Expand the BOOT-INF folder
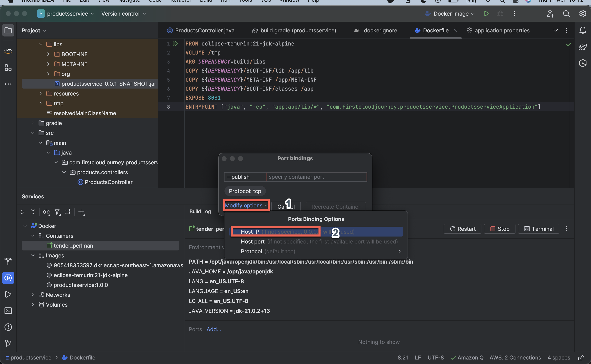This screenshot has height=364, width=591. point(48,54)
